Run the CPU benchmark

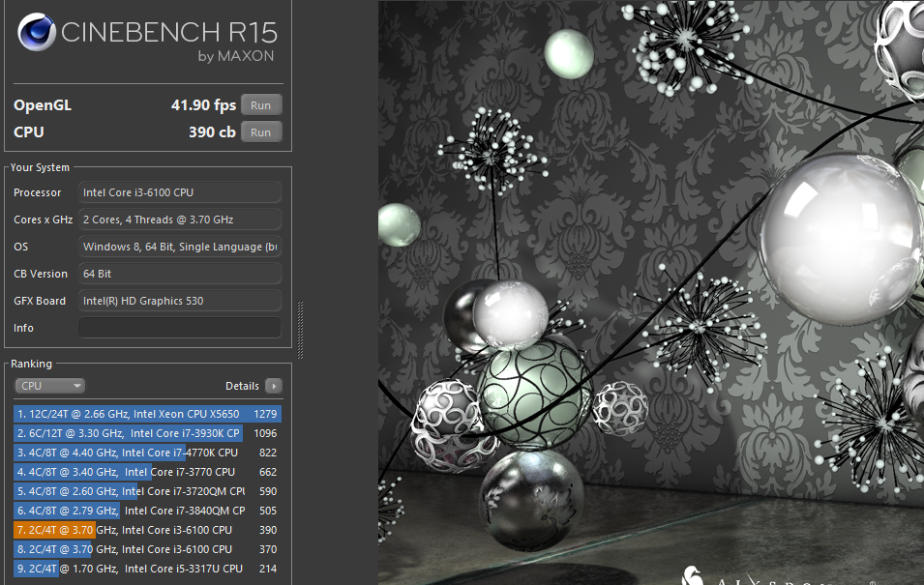[261, 132]
